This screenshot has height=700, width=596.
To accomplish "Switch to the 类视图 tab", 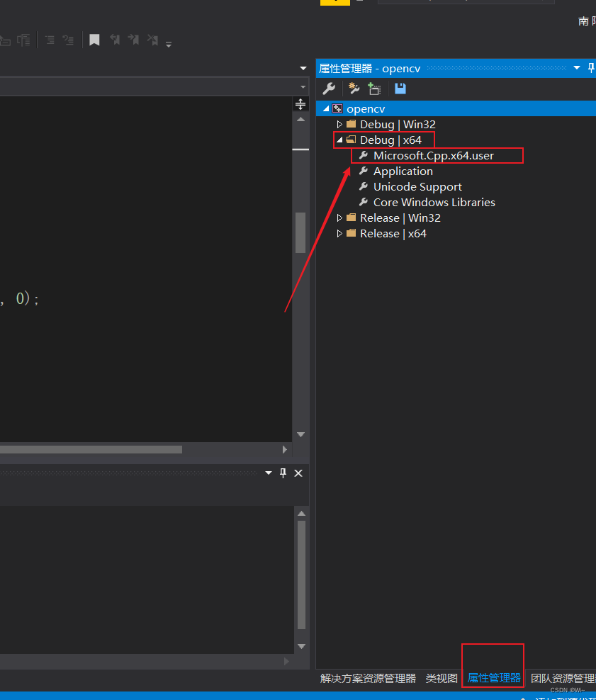I will (441, 679).
